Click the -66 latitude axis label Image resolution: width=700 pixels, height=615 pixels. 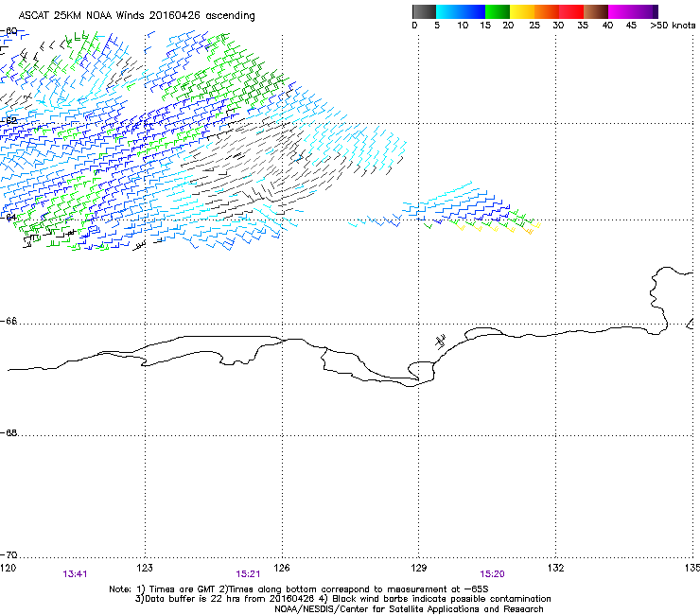click(9, 321)
